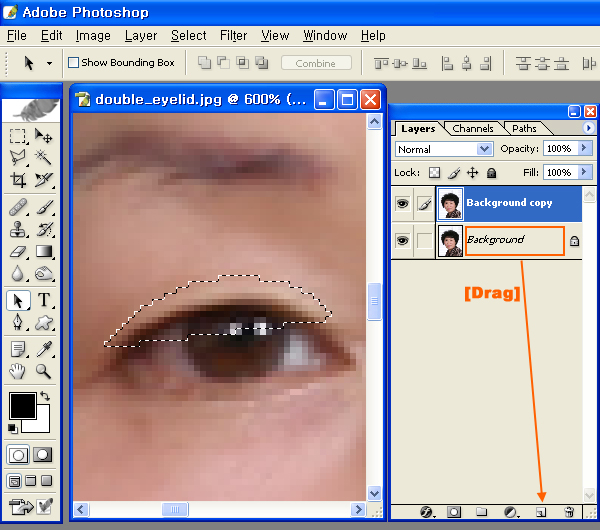Viewport: 600px width, 530px height.
Task: Toggle lock image pixels
Action: [454, 173]
